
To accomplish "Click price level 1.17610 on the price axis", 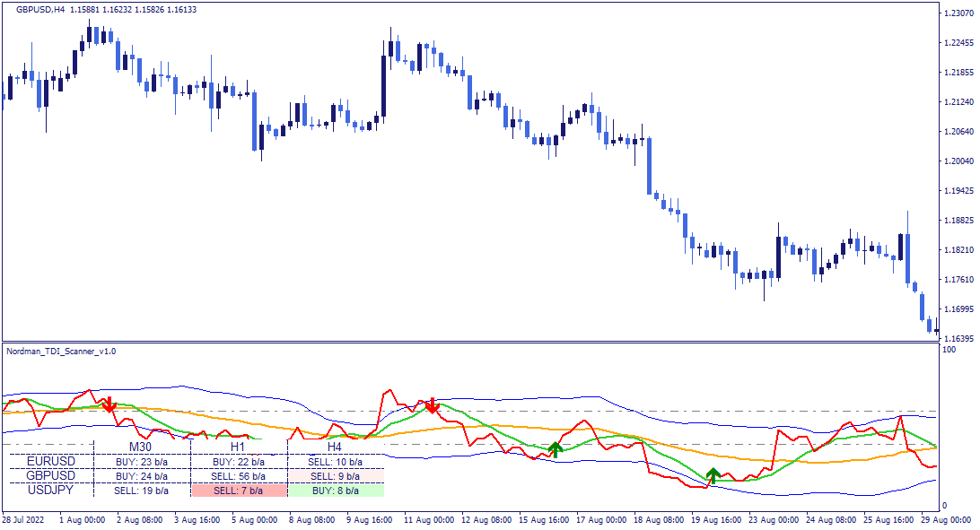I will 958,280.
